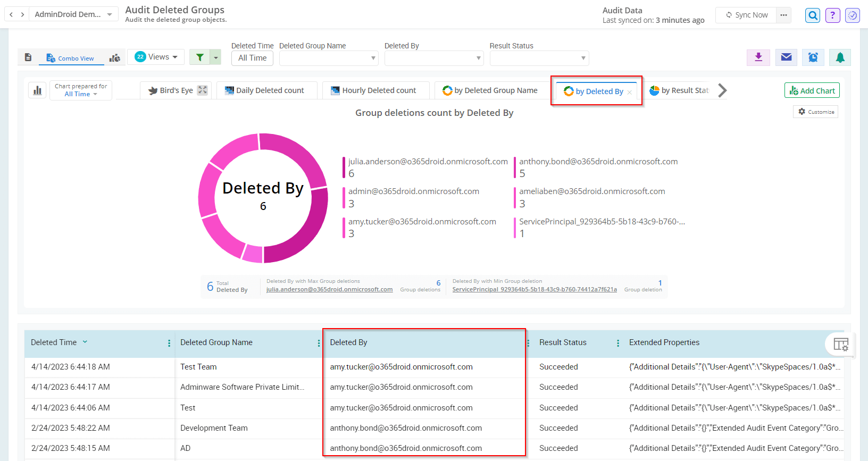The width and height of the screenshot is (868, 461).
Task: Open the more sync options ellipsis
Action: 783,15
